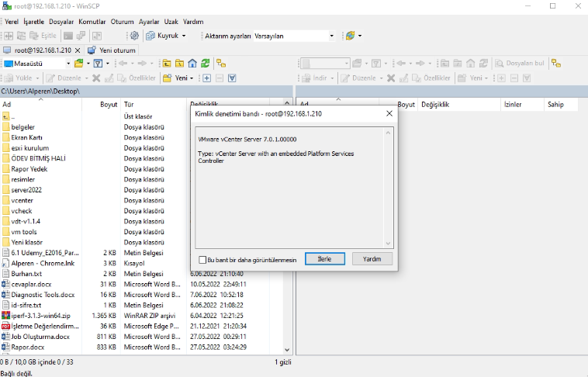This screenshot has width=588, height=377.
Task: Open the İşaretle menu
Action: [34, 22]
